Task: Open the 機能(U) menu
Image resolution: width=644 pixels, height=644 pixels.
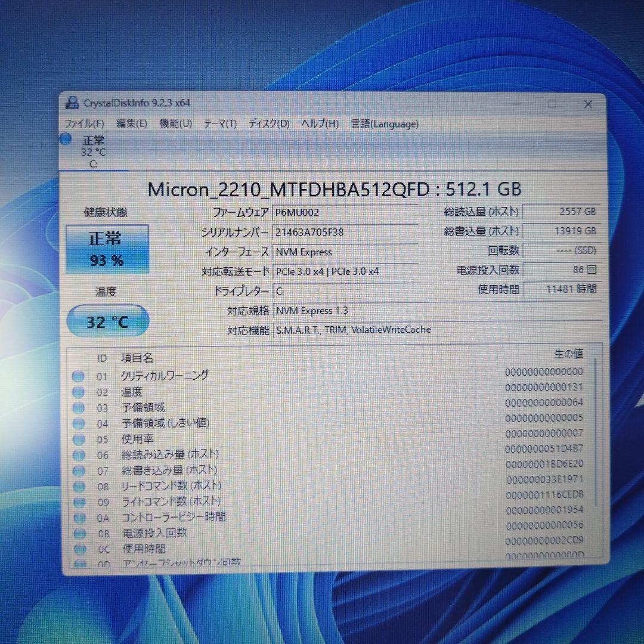Action: 175,123
